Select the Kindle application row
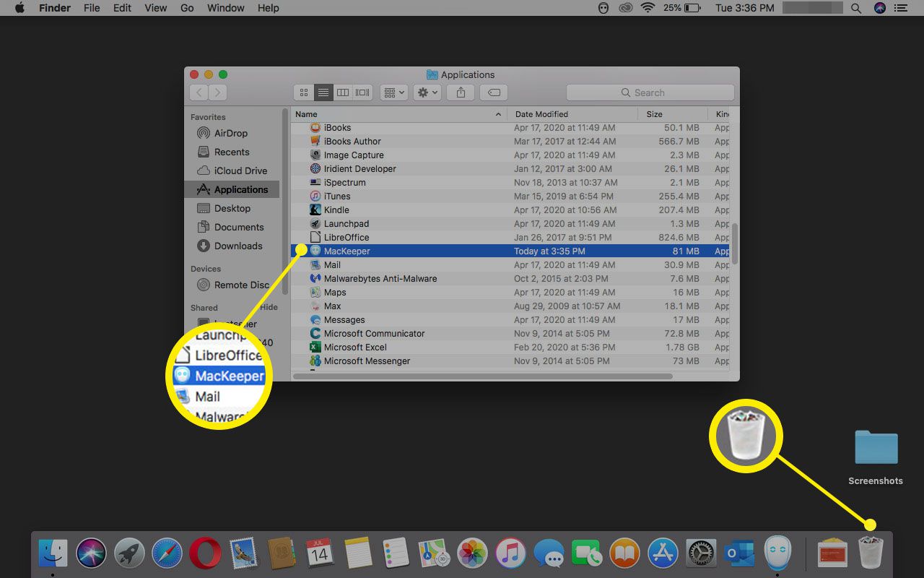Image resolution: width=924 pixels, height=578 pixels. click(x=510, y=210)
